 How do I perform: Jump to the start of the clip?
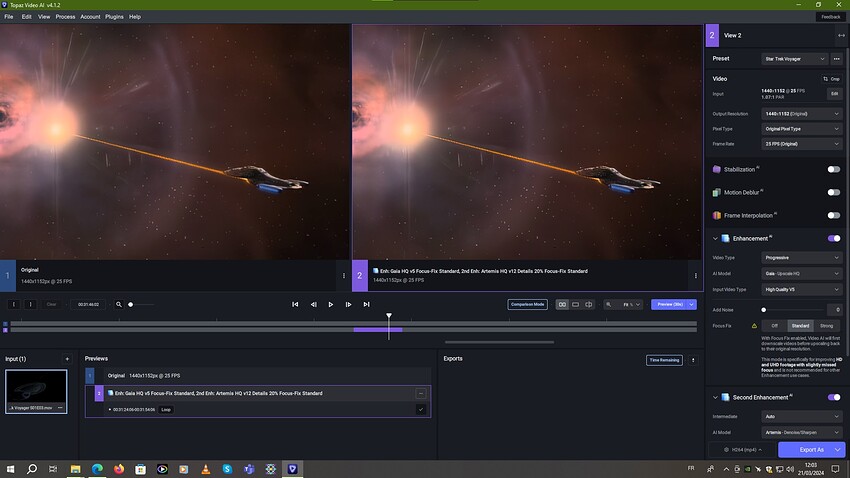[x=295, y=304]
